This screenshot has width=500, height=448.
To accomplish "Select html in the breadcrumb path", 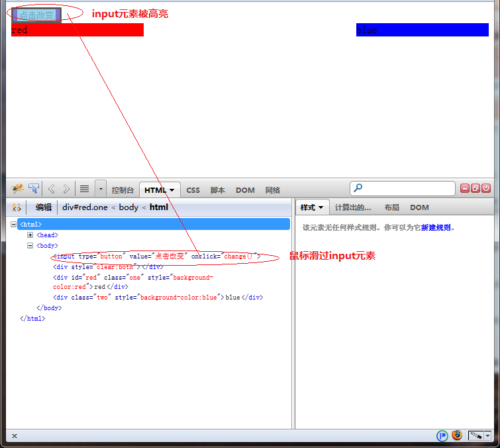I will click(x=159, y=207).
